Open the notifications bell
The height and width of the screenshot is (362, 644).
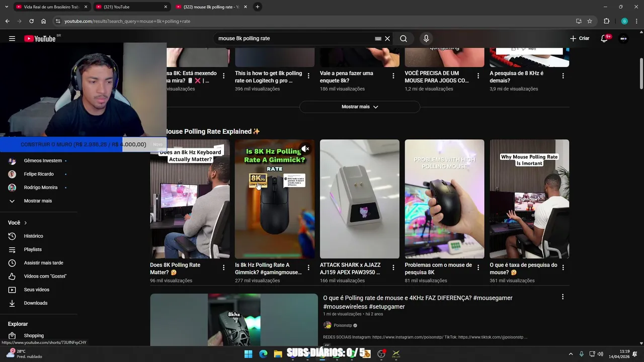[x=604, y=38]
